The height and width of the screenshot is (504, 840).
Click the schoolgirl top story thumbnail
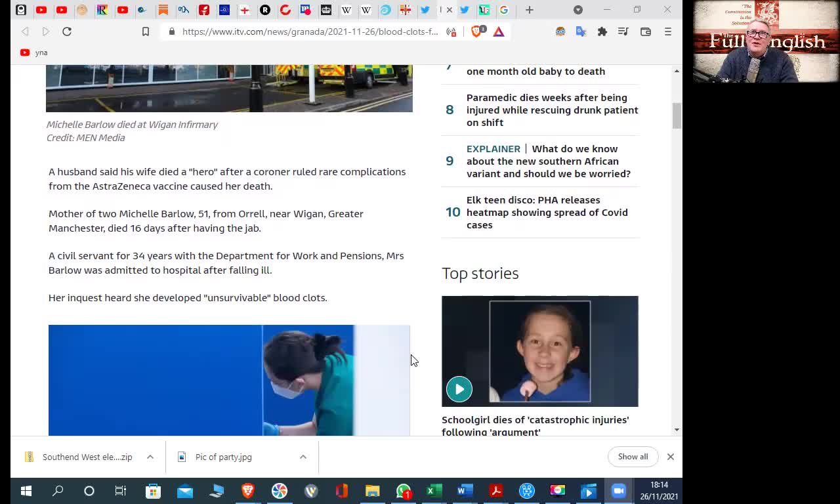point(539,351)
